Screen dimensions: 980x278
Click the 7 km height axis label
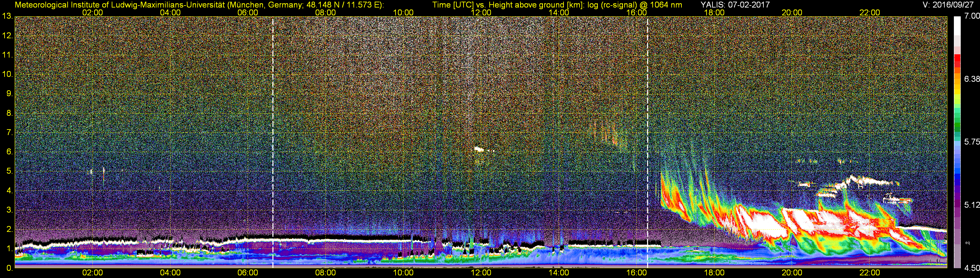9,132
